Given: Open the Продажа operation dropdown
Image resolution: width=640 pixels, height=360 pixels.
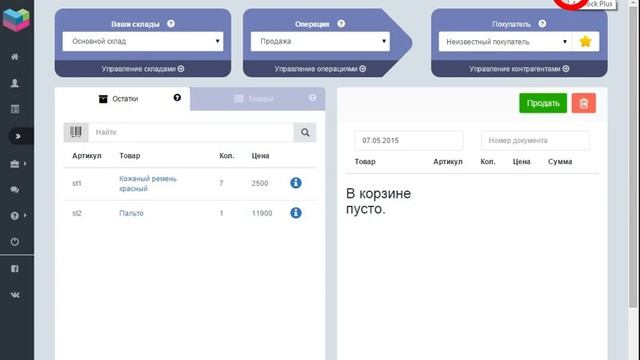Looking at the screenshot, I should (320, 41).
